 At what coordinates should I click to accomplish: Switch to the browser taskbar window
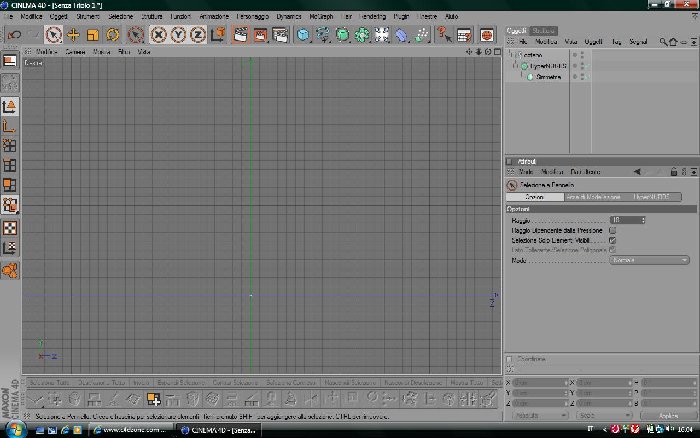(131, 430)
